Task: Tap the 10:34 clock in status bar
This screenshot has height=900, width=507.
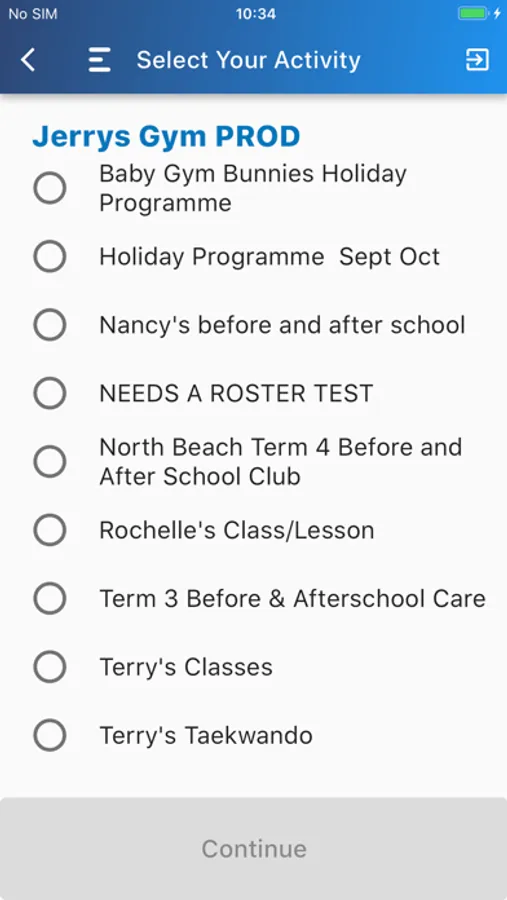Action: coord(256,14)
